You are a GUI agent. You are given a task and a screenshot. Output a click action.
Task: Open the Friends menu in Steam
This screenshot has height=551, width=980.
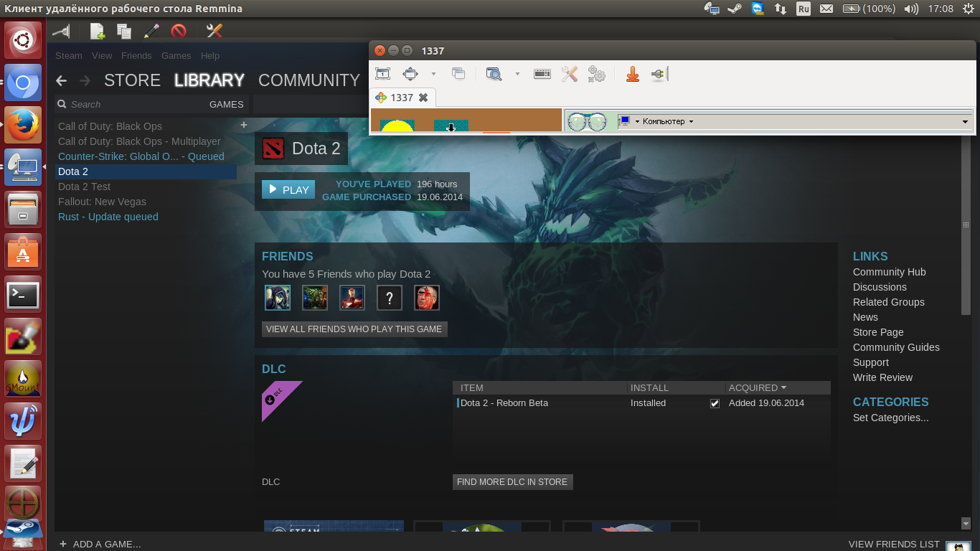point(136,55)
